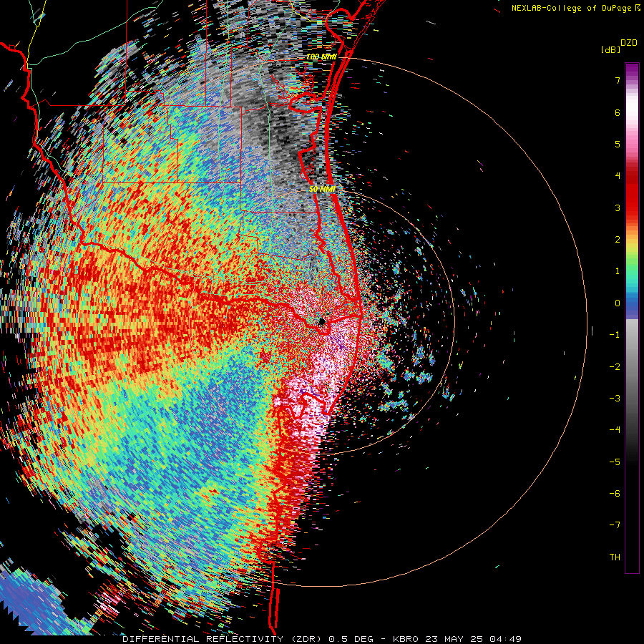Click the 4 value on color scale
Viewport: 644px width, 644px height.
(618, 176)
